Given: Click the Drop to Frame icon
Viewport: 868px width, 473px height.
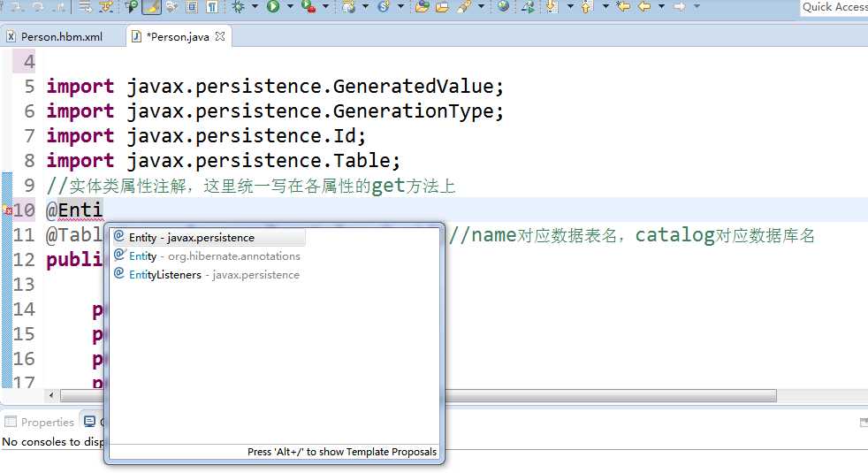Looking at the screenshot, I should point(84,7).
